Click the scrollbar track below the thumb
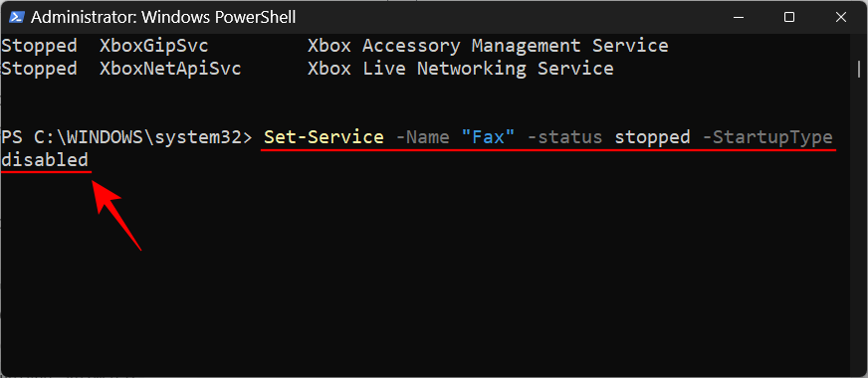This screenshot has width=868, height=378. (859, 222)
